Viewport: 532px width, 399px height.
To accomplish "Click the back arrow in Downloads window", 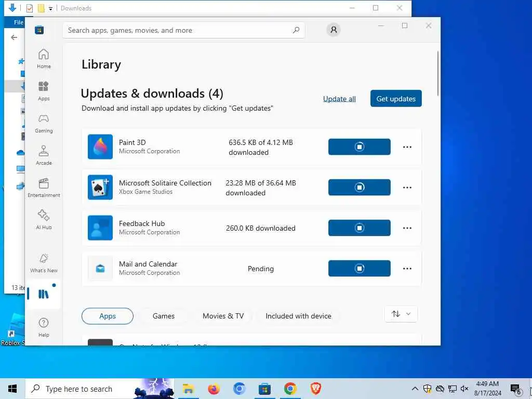I will (14, 37).
